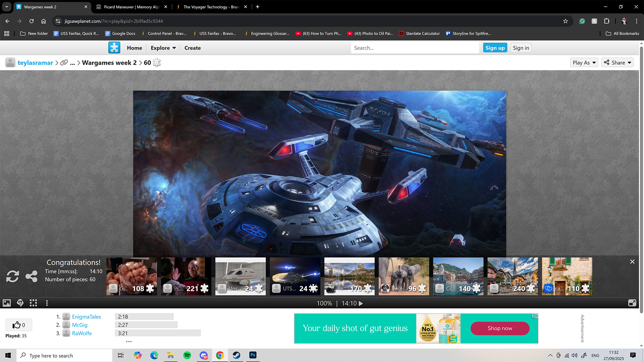The height and width of the screenshot is (362, 644).
Task: Open EnigmaTales player profile link
Action: point(86,317)
